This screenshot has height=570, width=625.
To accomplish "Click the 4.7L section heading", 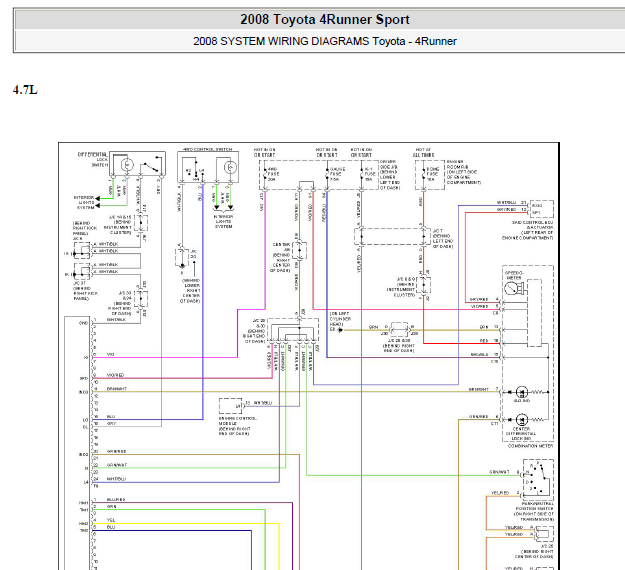I will 25,90.
